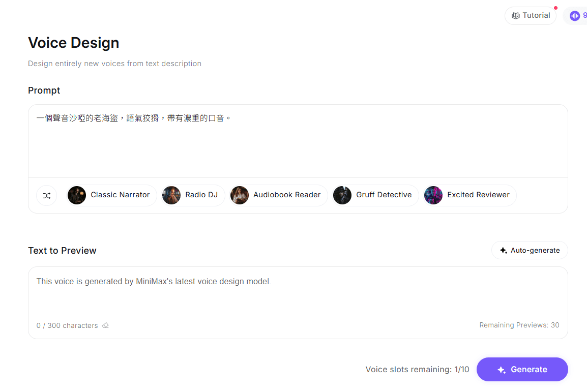Click the Prompt section label
Image resolution: width=587 pixels, height=392 pixels.
pyautogui.click(x=44, y=91)
